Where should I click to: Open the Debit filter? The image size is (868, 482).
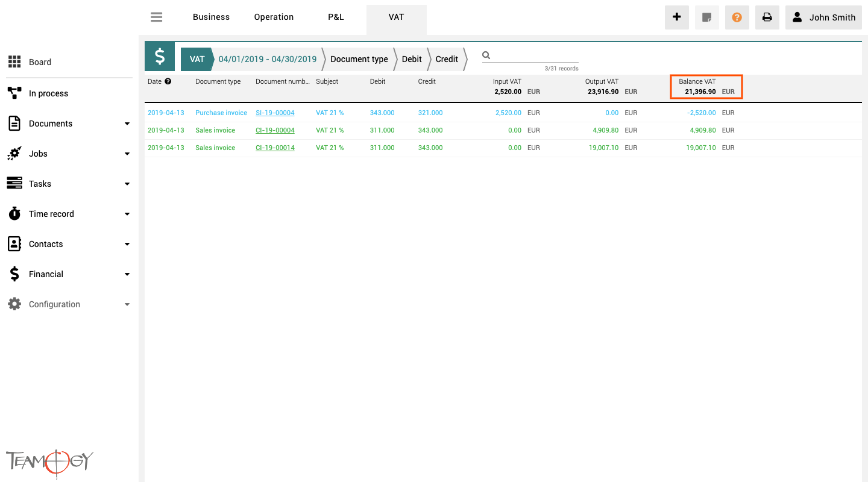tap(412, 59)
